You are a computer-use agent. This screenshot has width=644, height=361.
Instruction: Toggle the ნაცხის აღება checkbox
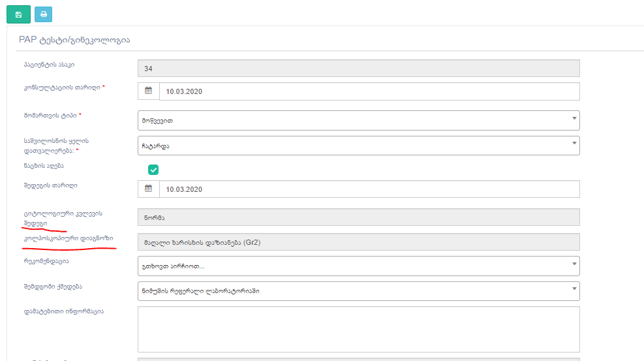153,170
